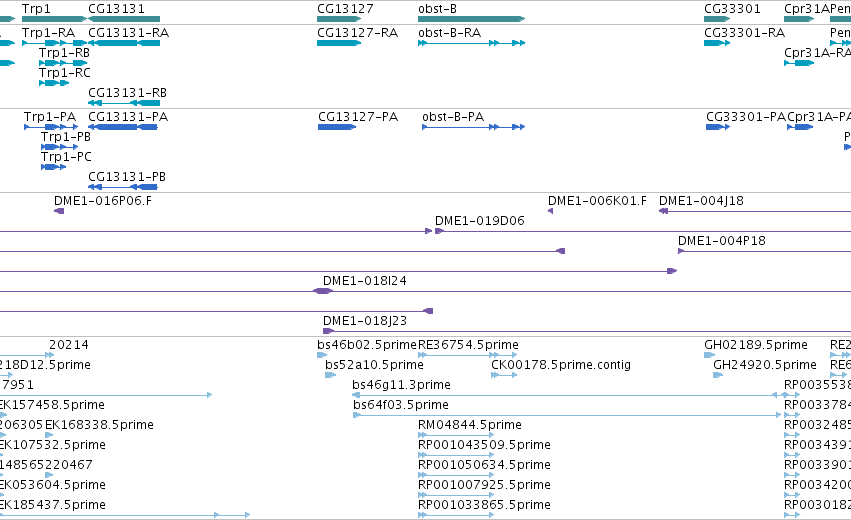The width and height of the screenshot is (851, 520).
Task: Click the purple oval glyph under DME1-018I24
Action: pos(323,291)
